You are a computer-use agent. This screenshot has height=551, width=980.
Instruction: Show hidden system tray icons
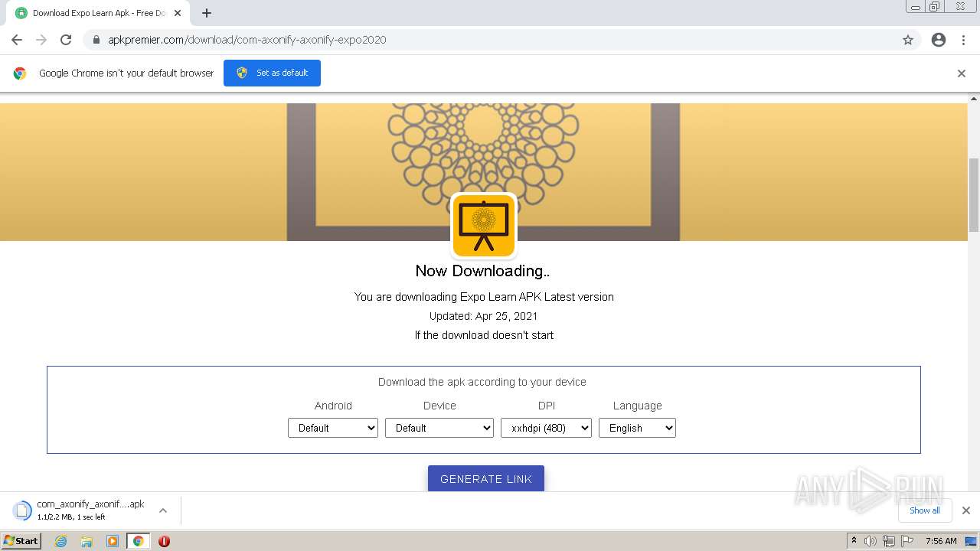pos(854,541)
